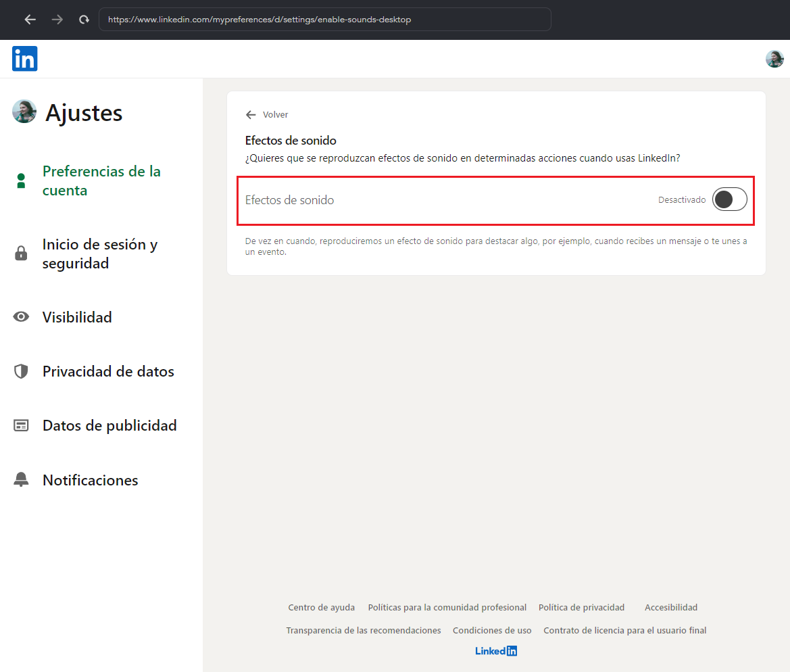This screenshot has height=672, width=790.
Task: Click the eye icon beside Visibilidad
Action: coord(21,317)
